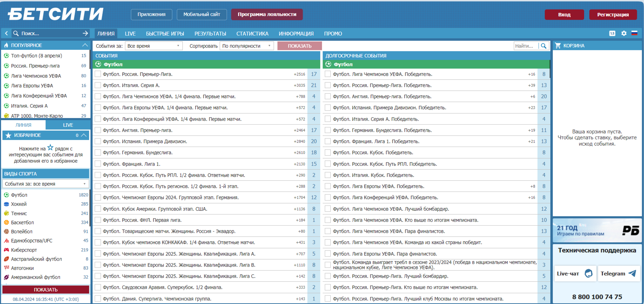Screen dimensions: 644x304
Task: Open the ПРОМО menu
Action: (x=333, y=33)
